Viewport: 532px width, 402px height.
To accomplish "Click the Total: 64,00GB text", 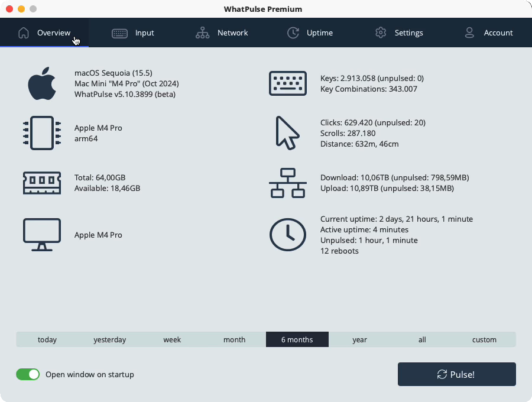I will pos(100,177).
